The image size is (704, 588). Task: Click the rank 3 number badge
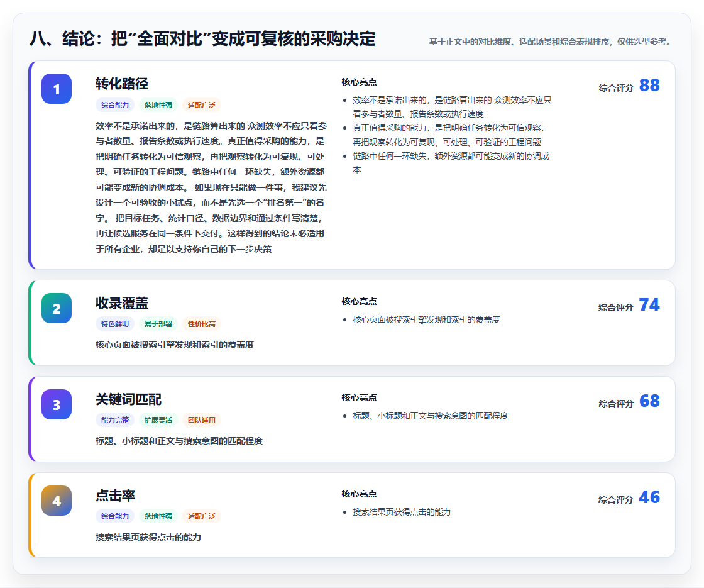point(57,404)
